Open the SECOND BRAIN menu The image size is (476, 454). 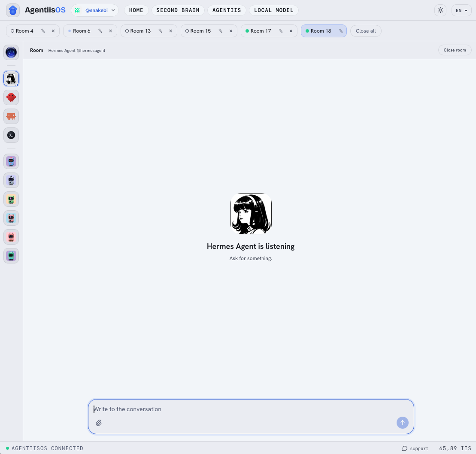(178, 10)
